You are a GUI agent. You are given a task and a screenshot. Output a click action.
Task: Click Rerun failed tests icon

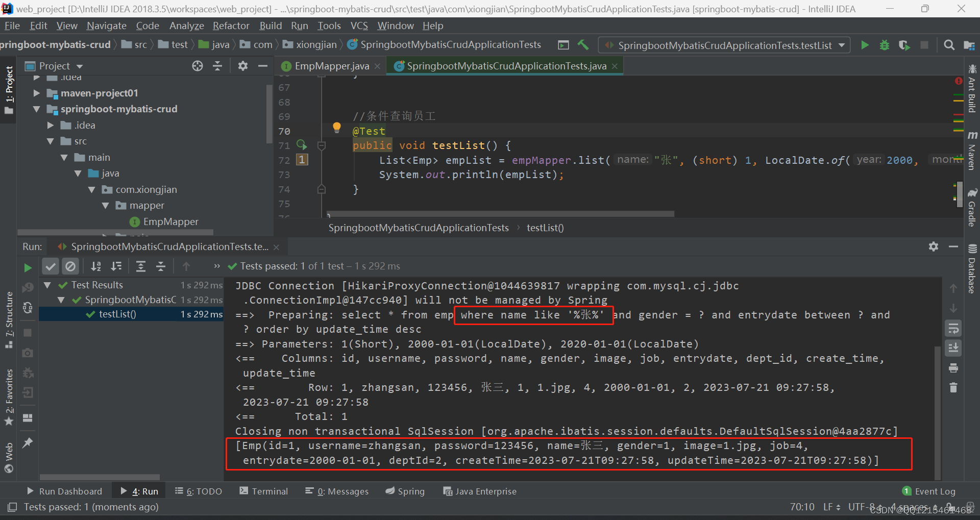coord(28,287)
